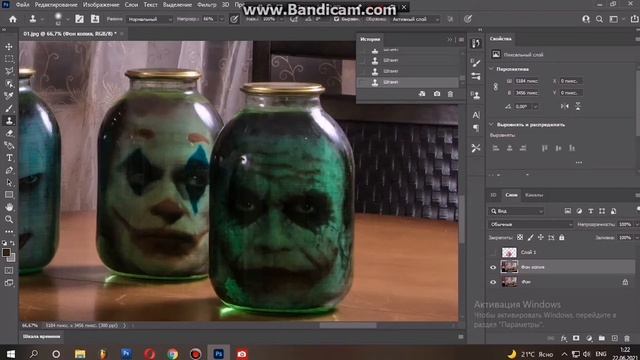Switch to the 3D panel tab
This screenshot has width=640, height=360.
click(x=493, y=195)
